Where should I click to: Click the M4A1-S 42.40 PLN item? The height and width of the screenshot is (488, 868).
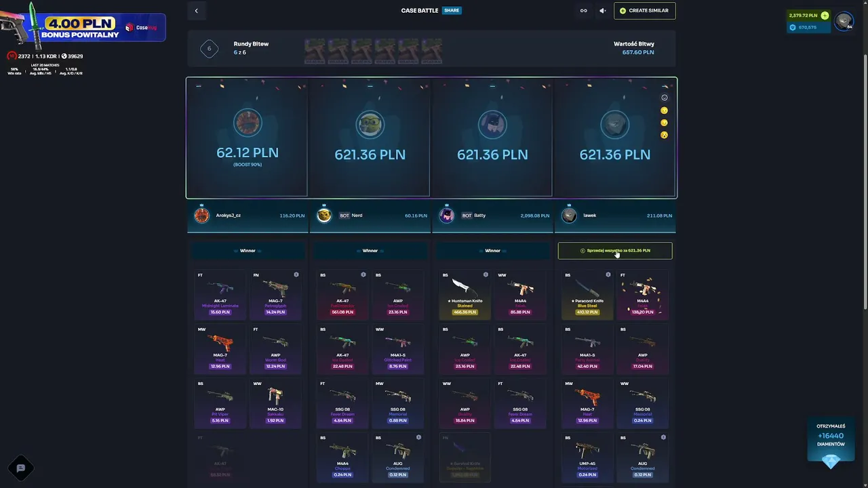coord(587,349)
